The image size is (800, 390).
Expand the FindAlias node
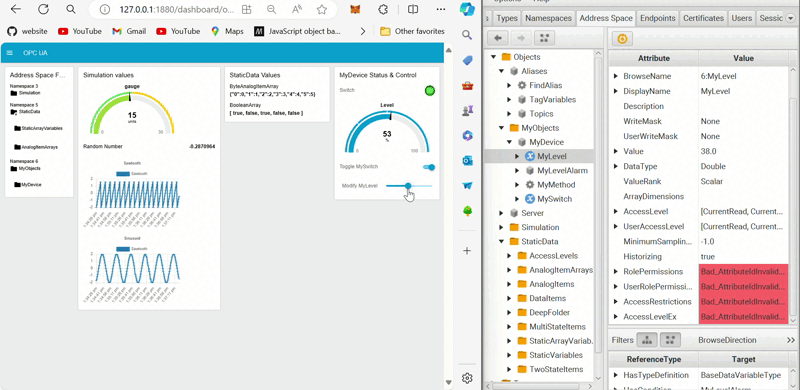pyautogui.click(x=509, y=85)
